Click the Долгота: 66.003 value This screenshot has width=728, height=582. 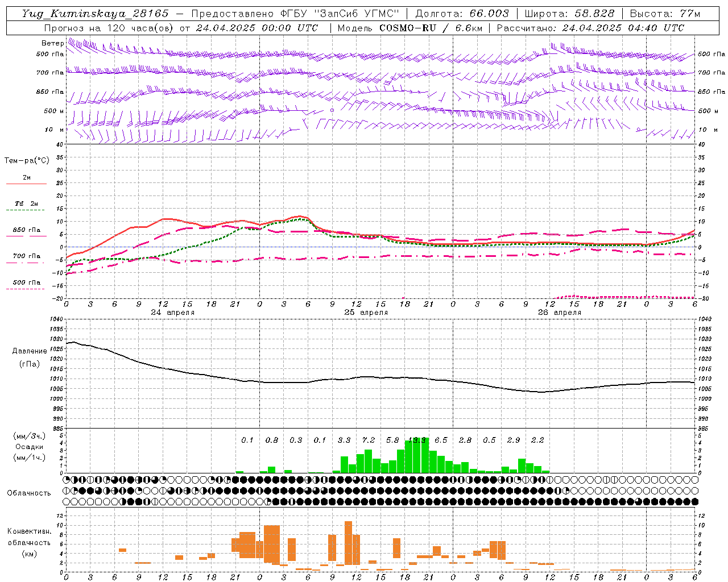(x=462, y=14)
